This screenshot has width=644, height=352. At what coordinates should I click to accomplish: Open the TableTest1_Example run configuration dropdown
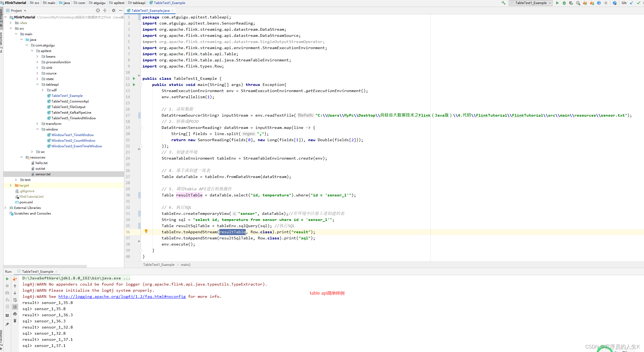pyautogui.click(x=530, y=3)
